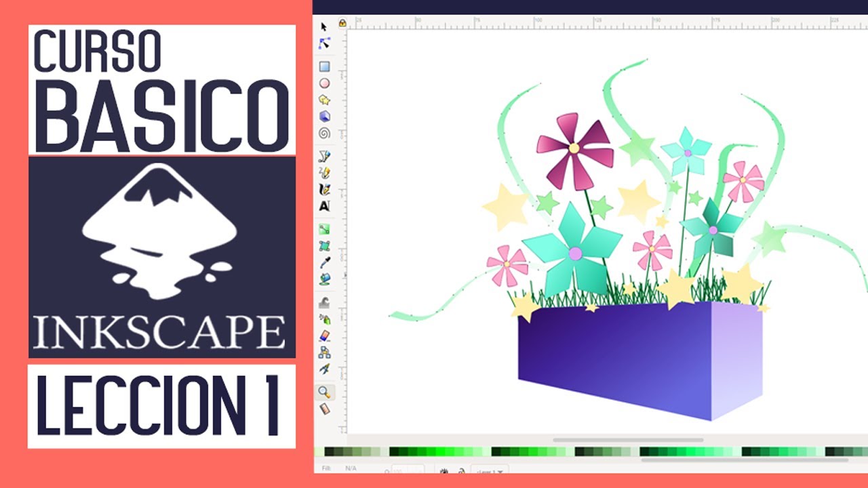The image size is (868, 488).
Task: Activate the 3D box tool
Action: 324,117
